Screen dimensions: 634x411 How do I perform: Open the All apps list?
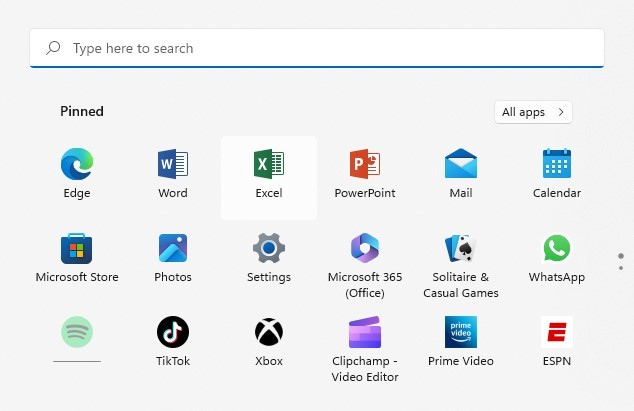tap(533, 112)
